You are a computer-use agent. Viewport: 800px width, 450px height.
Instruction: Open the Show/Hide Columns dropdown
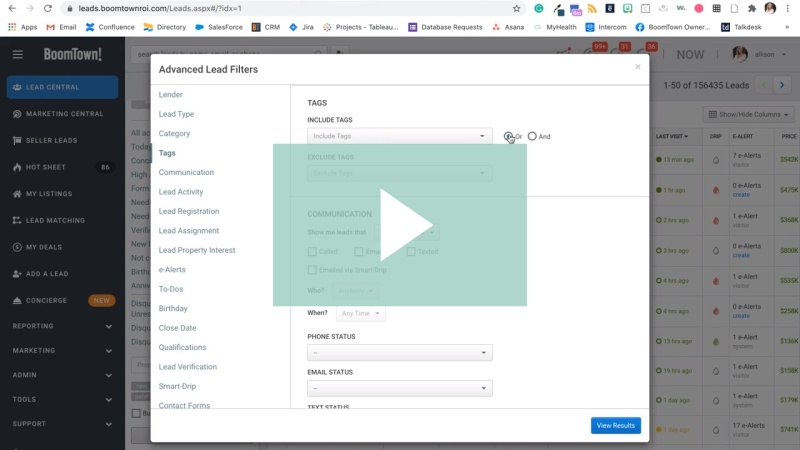point(748,114)
